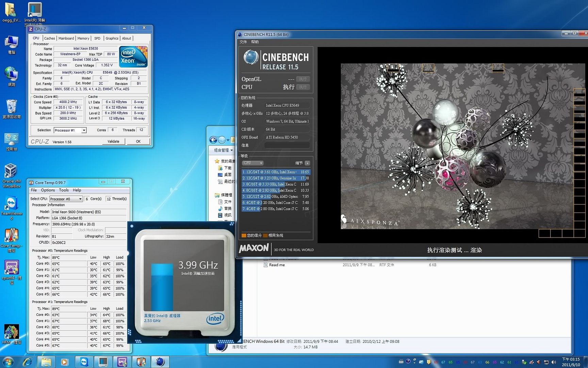Click the OpenGL 执行 run button
Image resolution: width=588 pixels, height=368 pixels.
point(303,79)
